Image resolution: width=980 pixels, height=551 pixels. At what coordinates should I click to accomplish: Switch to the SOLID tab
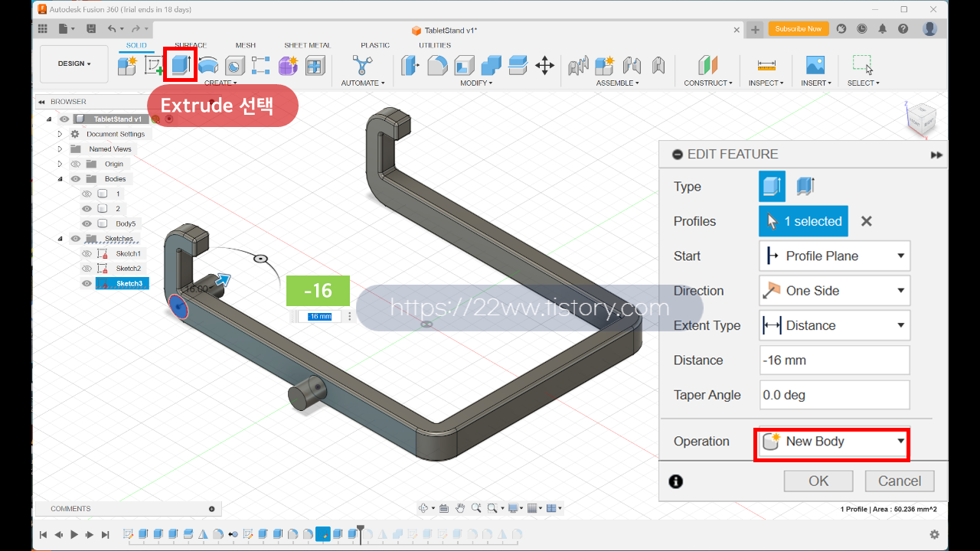tap(136, 45)
